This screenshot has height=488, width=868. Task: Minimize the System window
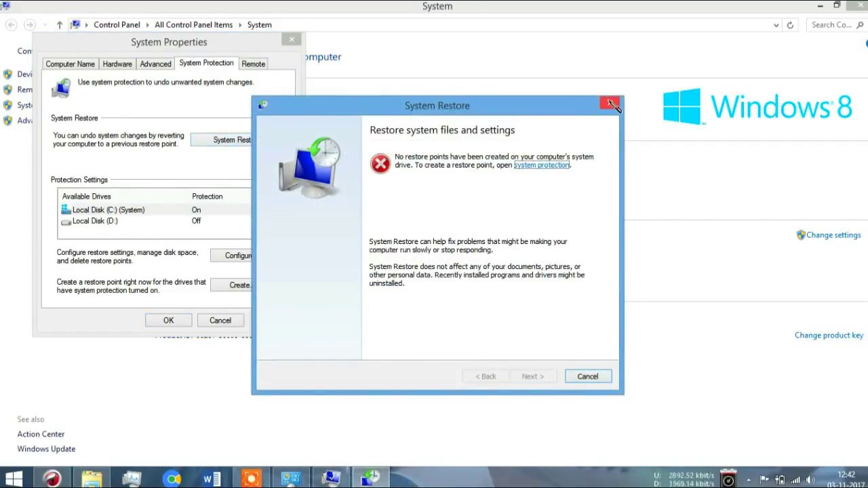[x=821, y=6]
